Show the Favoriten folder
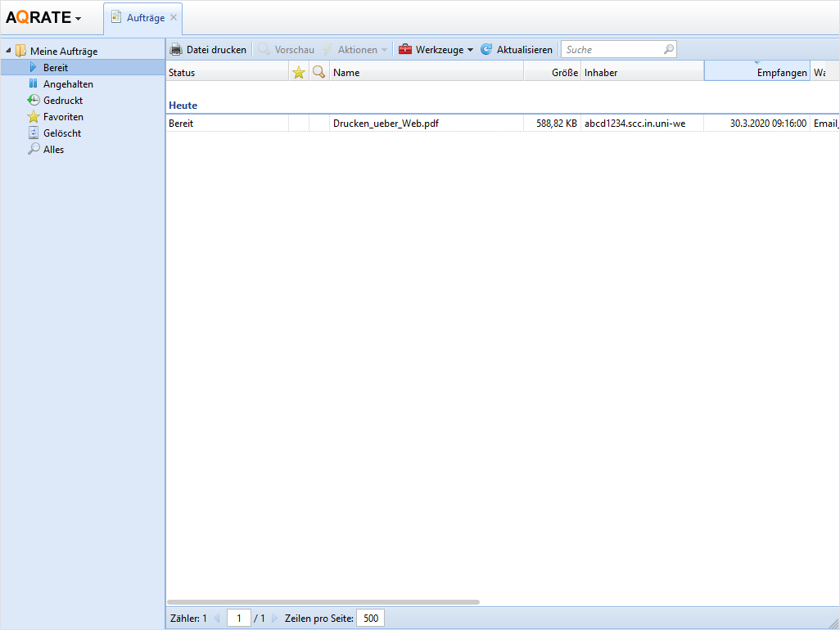The image size is (840, 630). (x=63, y=117)
